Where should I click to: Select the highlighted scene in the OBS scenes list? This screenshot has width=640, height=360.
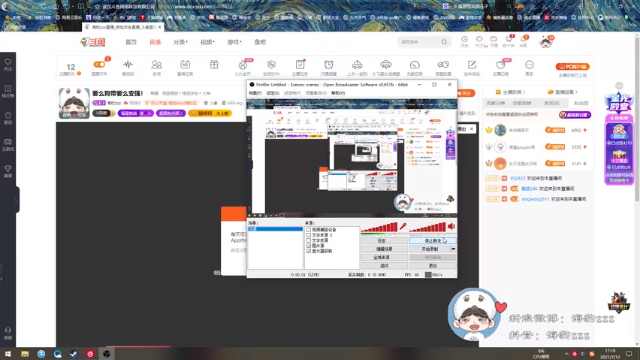tap(275, 229)
